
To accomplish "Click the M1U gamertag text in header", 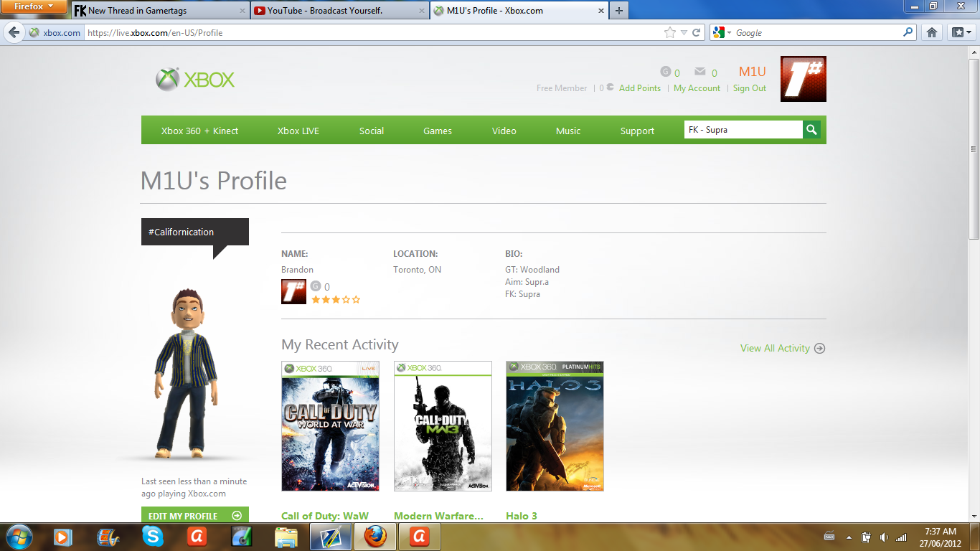I will (x=753, y=72).
